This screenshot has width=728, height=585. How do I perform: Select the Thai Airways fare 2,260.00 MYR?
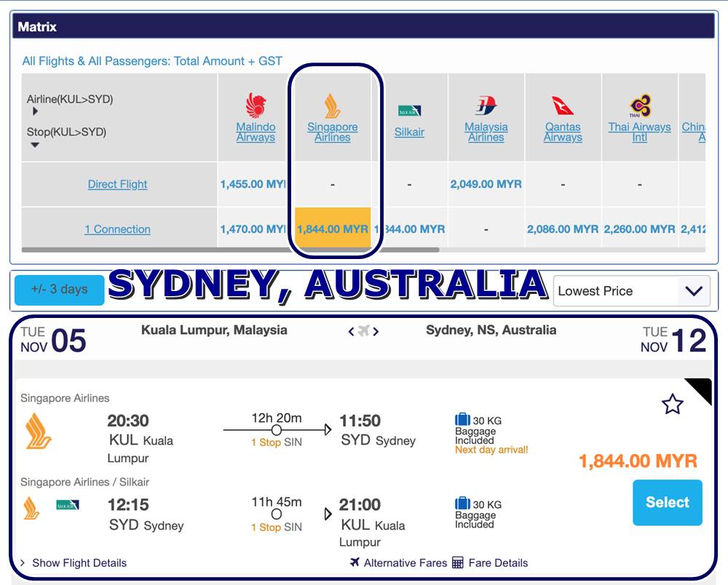click(x=640, y=229)
